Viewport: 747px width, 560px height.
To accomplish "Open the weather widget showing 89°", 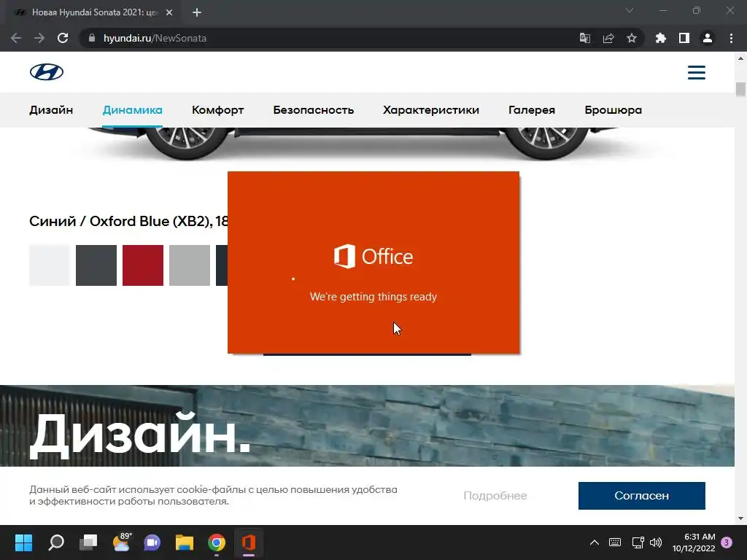I will click(121, 542).
